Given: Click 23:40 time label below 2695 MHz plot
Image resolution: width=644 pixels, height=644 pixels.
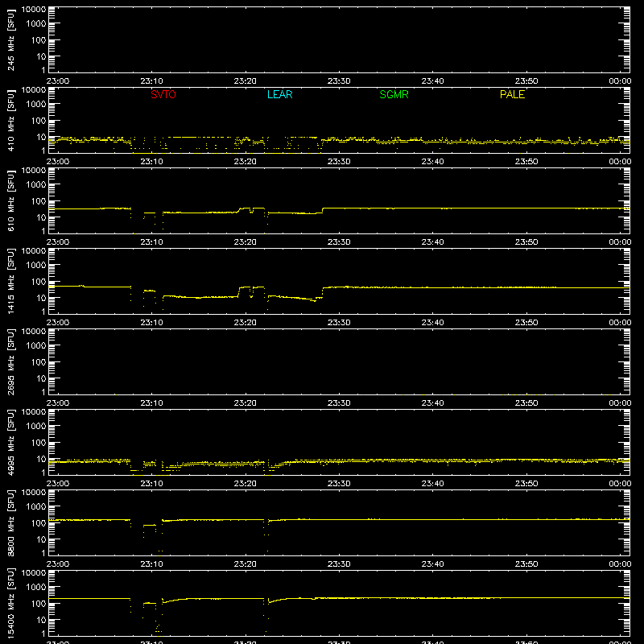Looking at the screenshot, I should [432, 403].
